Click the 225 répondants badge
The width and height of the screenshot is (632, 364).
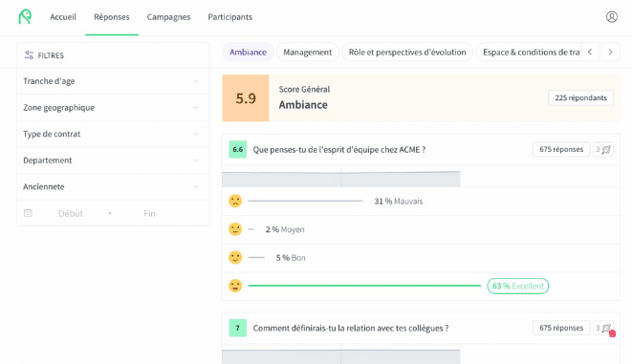(x=580, y=97)
